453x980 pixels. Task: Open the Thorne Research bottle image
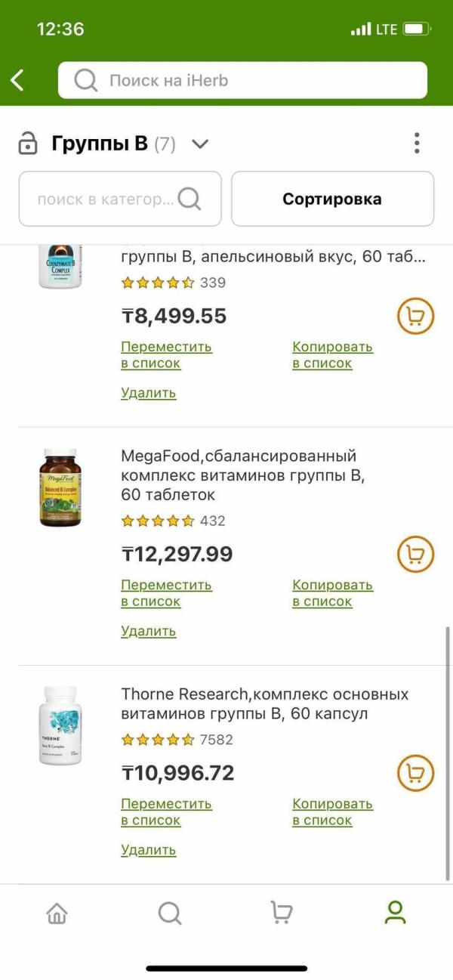point(60,725)
